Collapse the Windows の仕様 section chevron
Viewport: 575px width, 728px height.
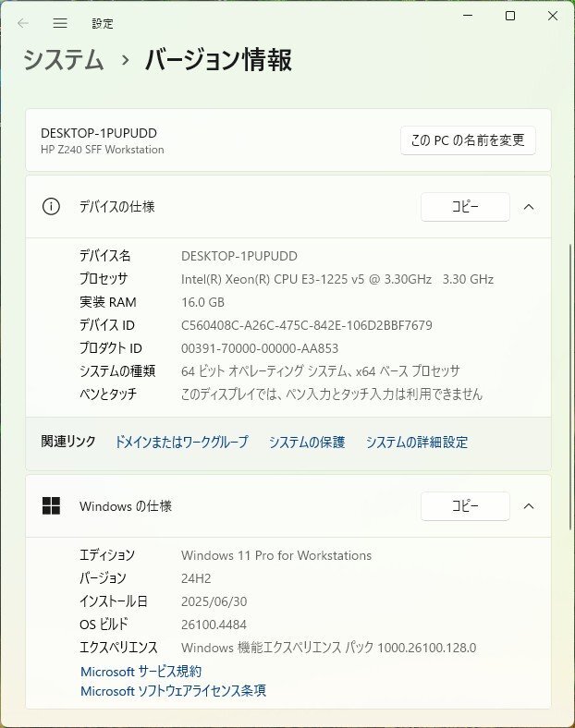tap(529, 506)
